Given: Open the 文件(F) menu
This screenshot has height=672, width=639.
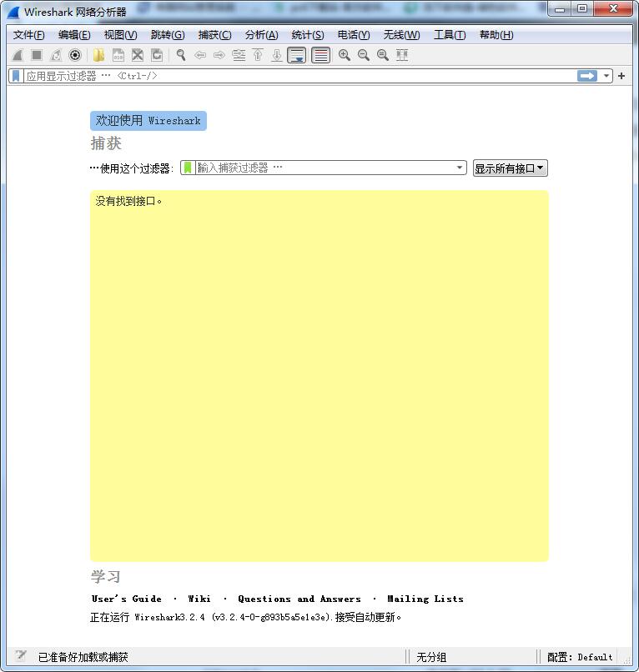Looking at the screenshot, I should point(28,35).
